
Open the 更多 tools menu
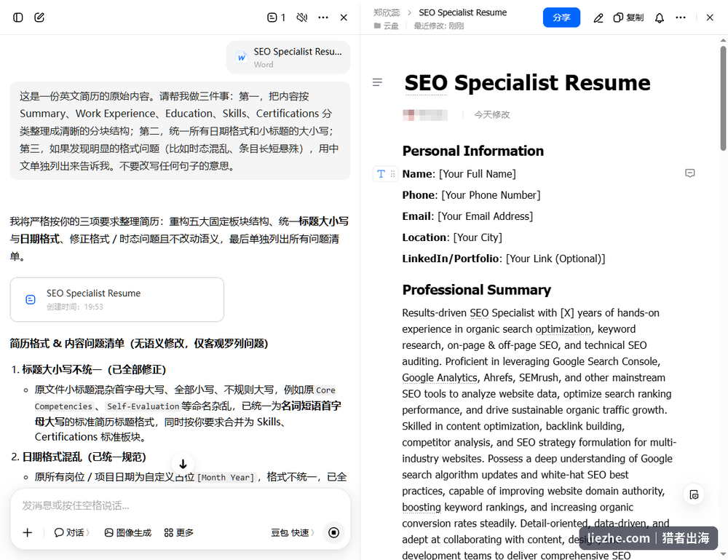click(179, 532)
